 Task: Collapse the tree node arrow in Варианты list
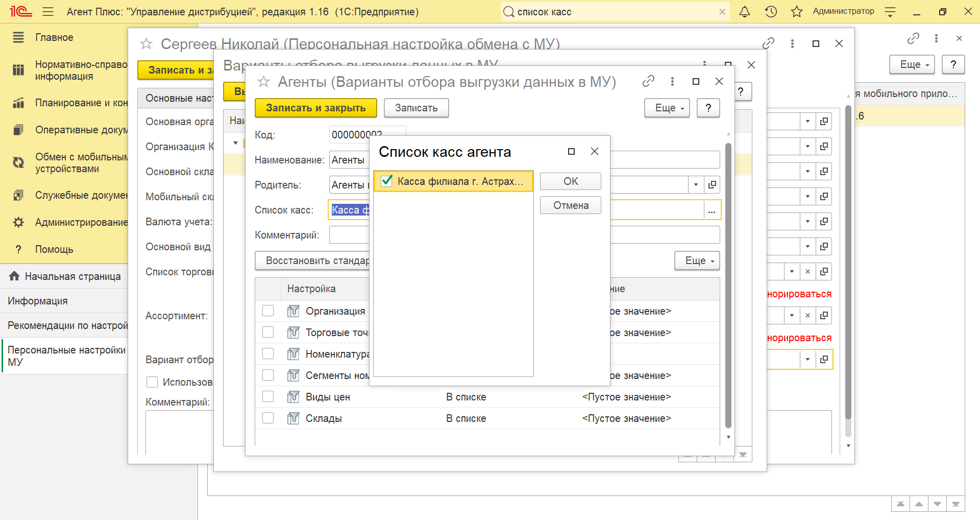(x=235, y=143)
